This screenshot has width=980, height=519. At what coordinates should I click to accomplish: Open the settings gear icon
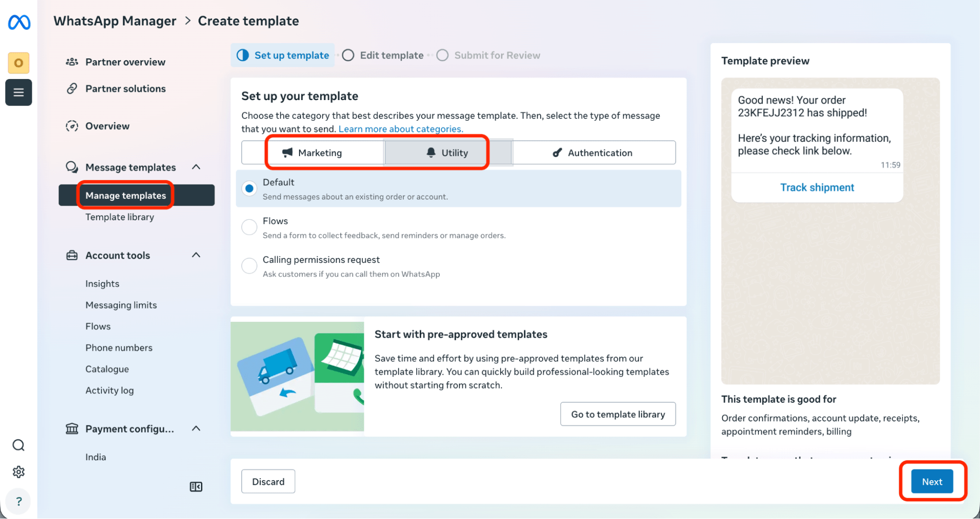19,472
